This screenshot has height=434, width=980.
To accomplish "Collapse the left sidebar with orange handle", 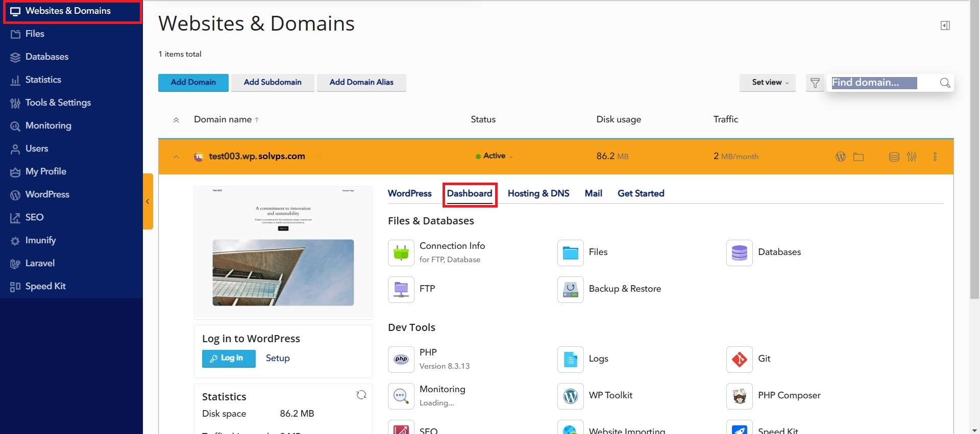I will pos(148,201).
